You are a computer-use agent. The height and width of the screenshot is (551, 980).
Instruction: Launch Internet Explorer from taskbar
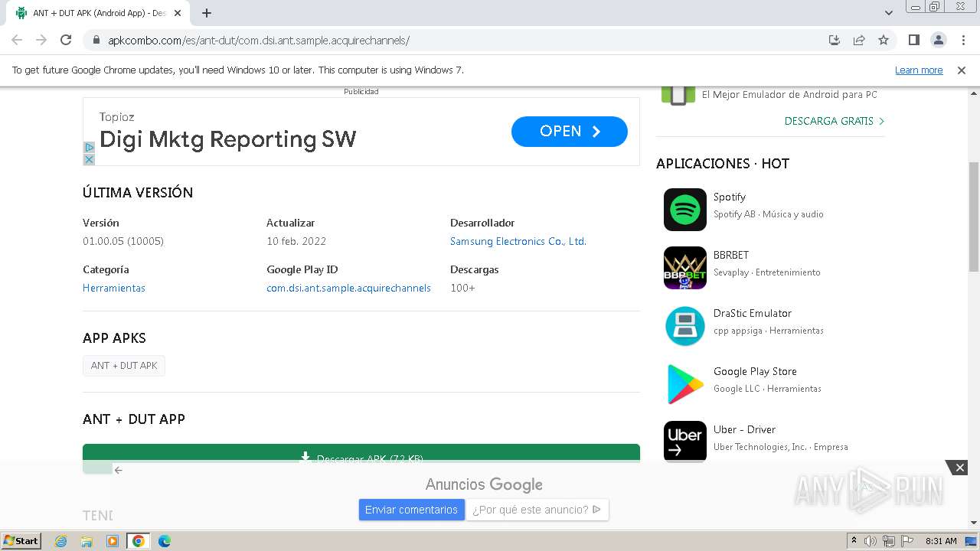61,541
